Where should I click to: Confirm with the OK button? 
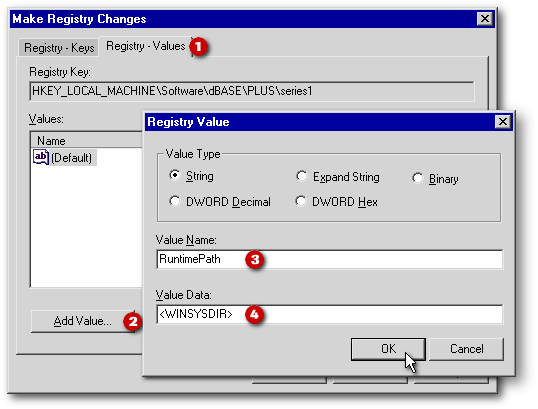tap(388, 349)
